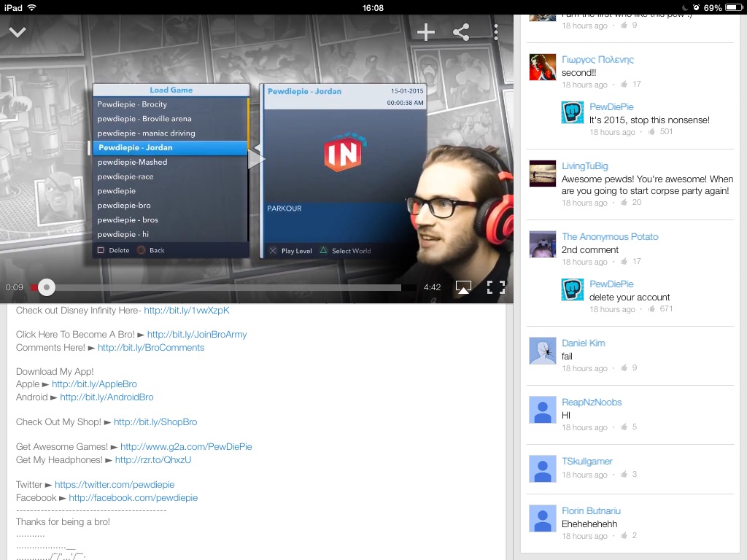
Task: Open the share icon on video
Action: pos(461,32)
